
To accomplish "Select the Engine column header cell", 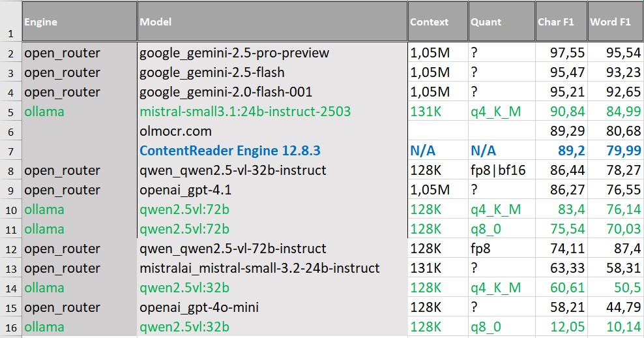I will [x=79, y=22].
